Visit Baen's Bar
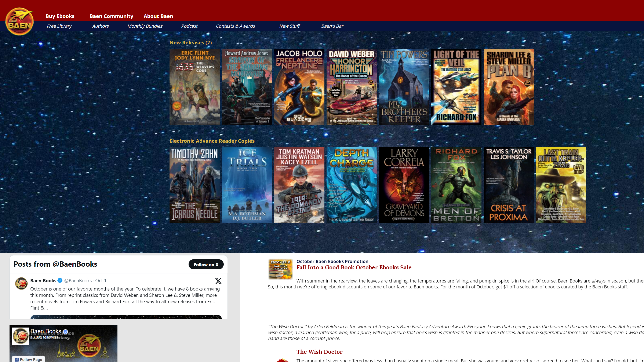 (x=332, y=26)
